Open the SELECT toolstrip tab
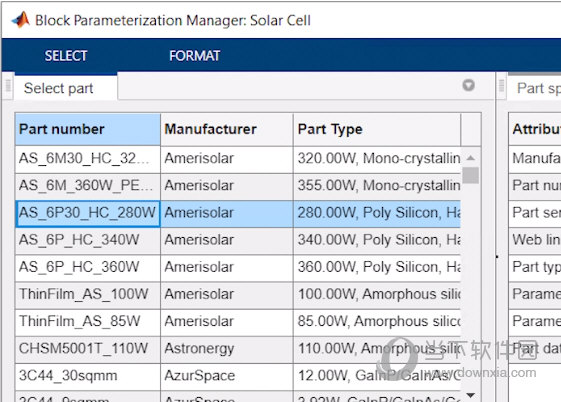Viewport: 561px width, 402px height. click(66, 56)
